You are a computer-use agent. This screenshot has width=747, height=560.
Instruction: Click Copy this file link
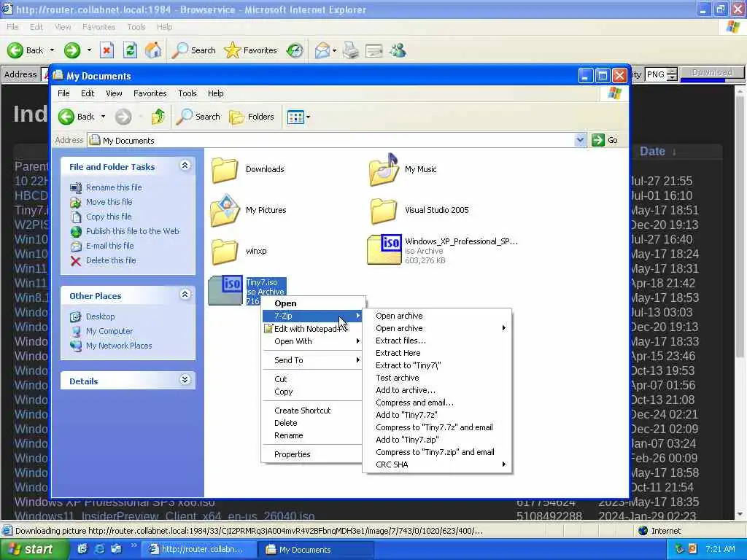click(109, 216)
